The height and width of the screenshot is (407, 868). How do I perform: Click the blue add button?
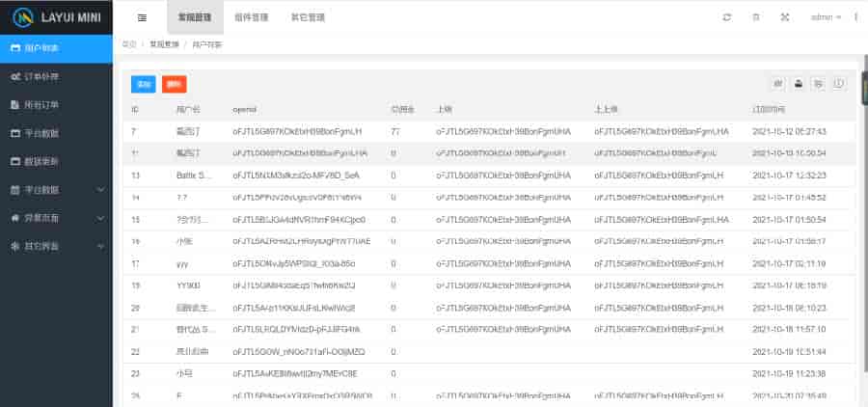(143, 84)
